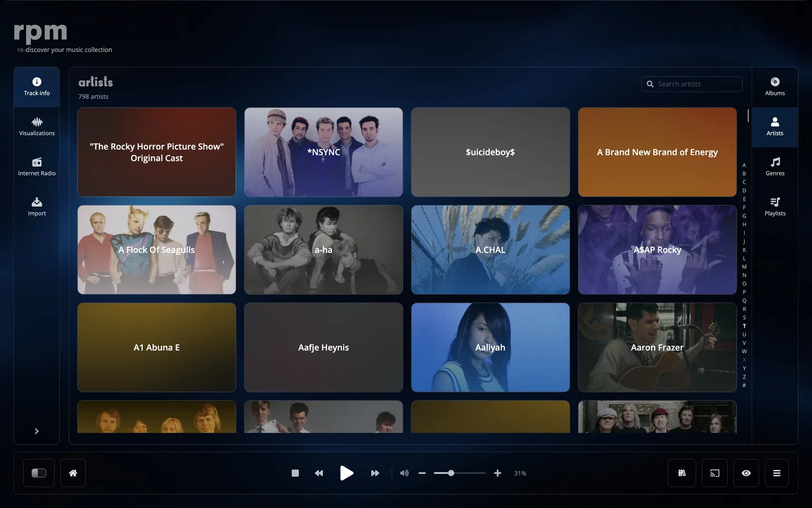Viewport: 812px width, 508px height.
Task: Open the Import section
Action: [37, 207]
